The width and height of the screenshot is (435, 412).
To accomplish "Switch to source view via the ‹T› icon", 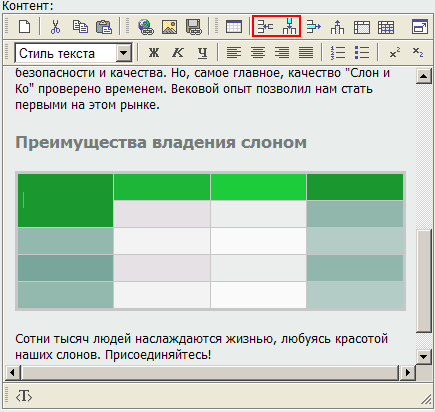I will coord(24,397).
